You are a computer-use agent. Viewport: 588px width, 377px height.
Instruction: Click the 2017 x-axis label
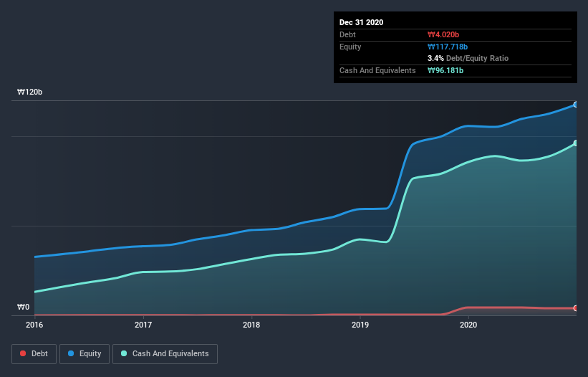(143, 325)
